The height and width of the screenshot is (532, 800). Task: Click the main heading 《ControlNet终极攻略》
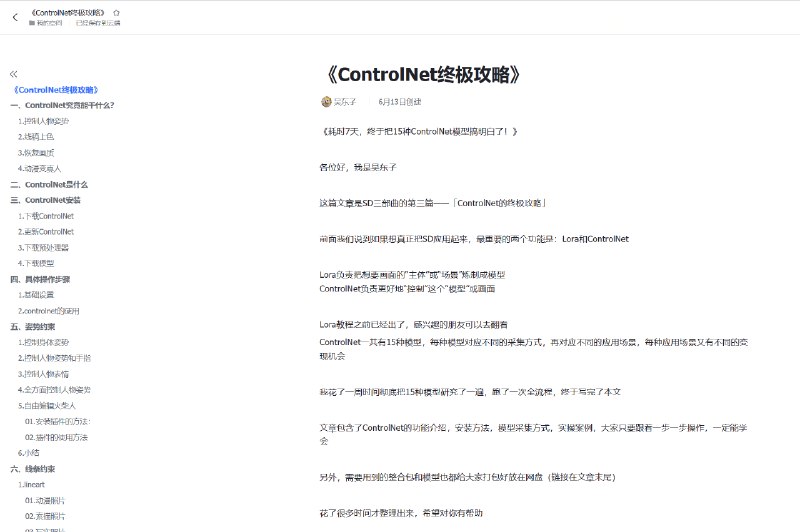click(x=422, y=74)
